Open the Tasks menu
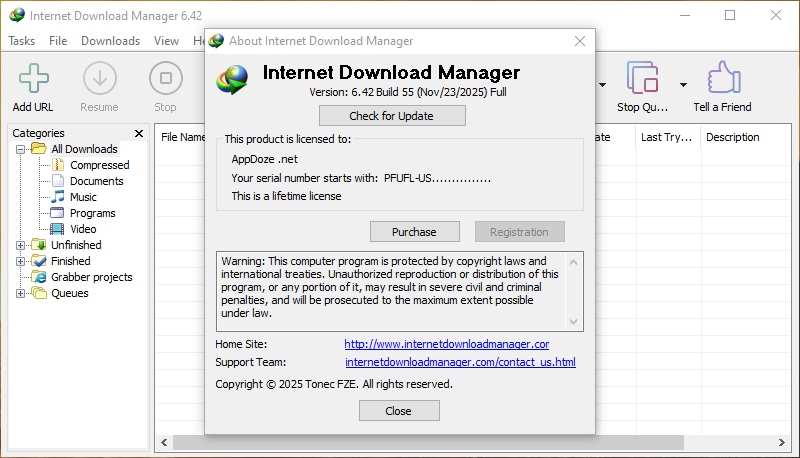Image resolution: width=800 pixels, height=458 pixels. pos(21,41)
